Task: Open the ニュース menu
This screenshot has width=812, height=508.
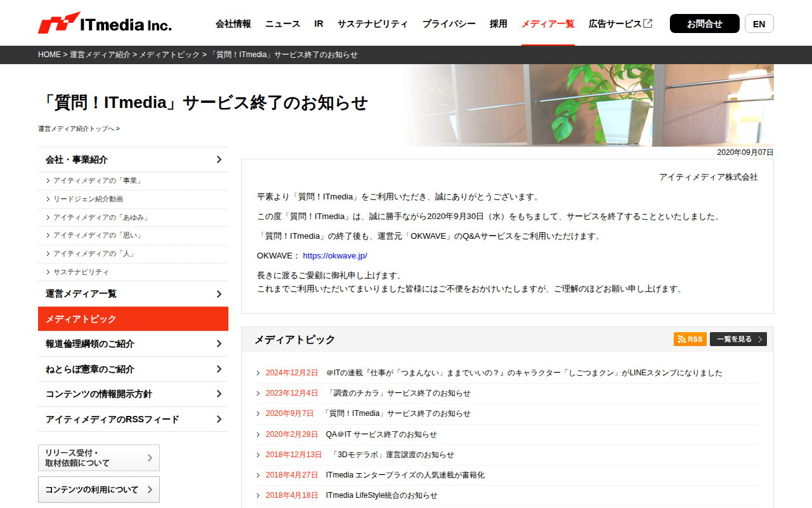Action: [283, 23]
